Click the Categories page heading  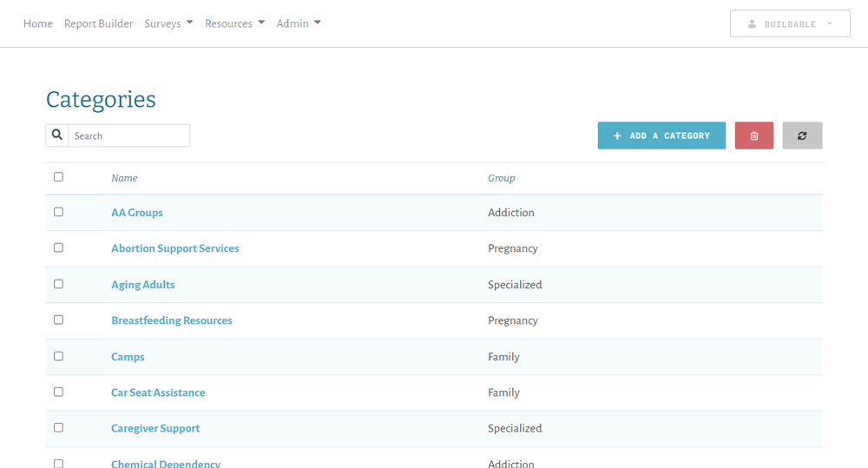(101, 100)
